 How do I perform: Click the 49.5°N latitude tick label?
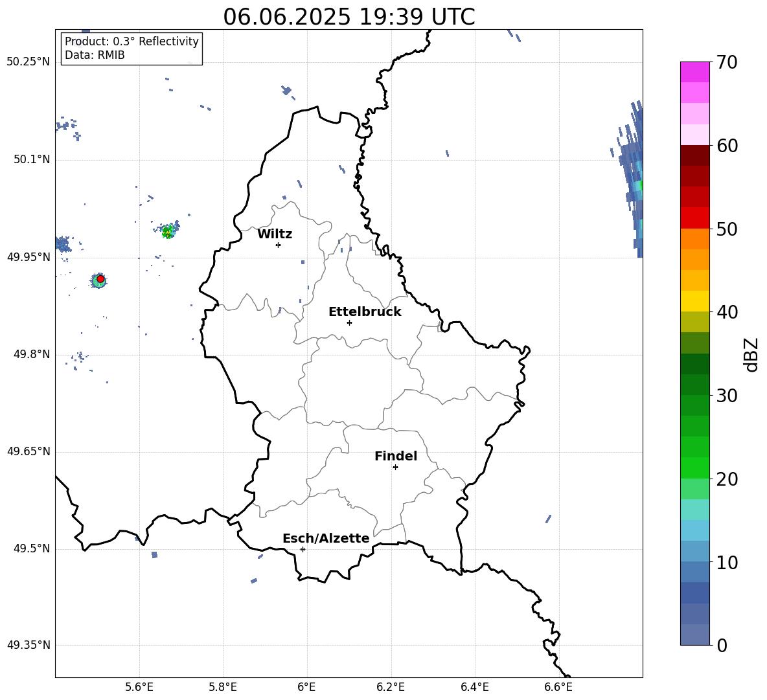[31, 549]
